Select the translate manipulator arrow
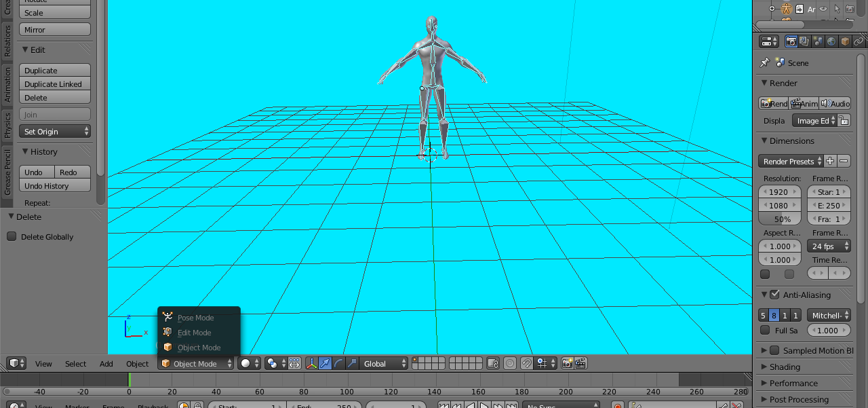Screen dimensions: 868x408 point(325,364)
